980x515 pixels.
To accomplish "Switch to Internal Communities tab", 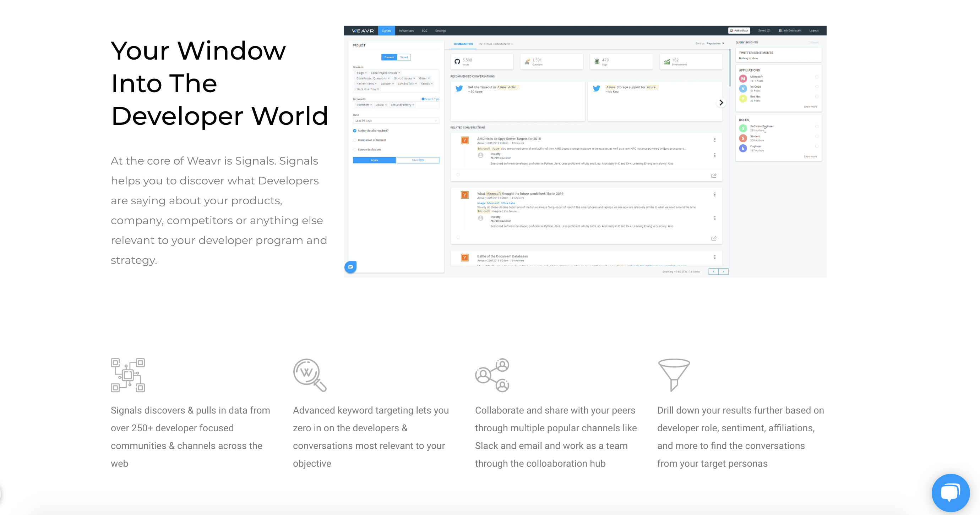I will coord(496,44).
